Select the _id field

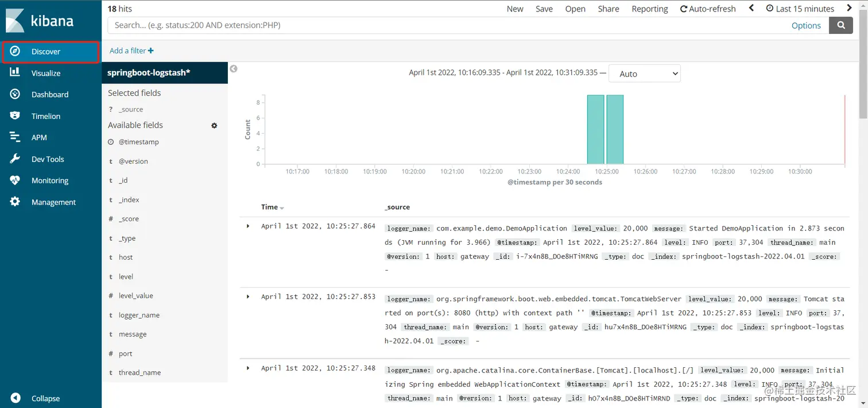[123, 180]
